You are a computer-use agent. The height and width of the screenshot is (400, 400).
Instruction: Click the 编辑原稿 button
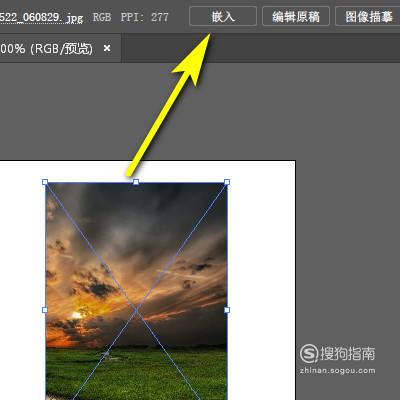(296, 16)
